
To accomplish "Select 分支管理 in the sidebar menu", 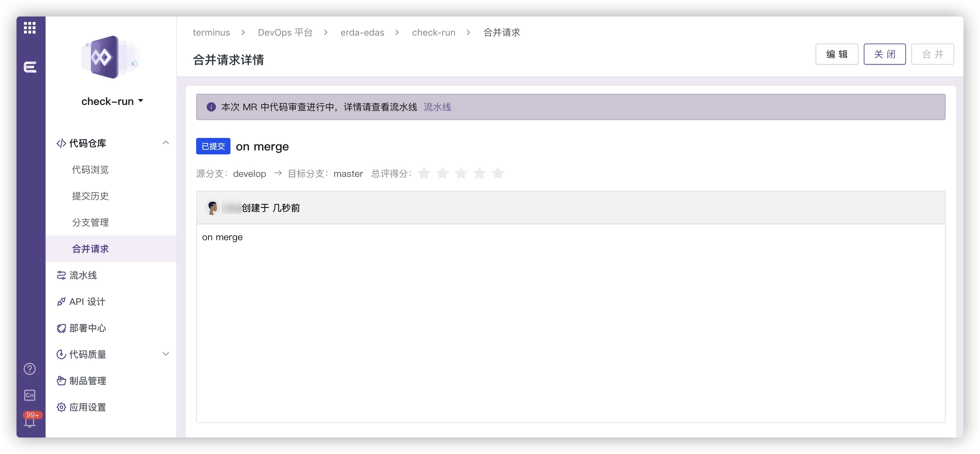I will [90, 222].
